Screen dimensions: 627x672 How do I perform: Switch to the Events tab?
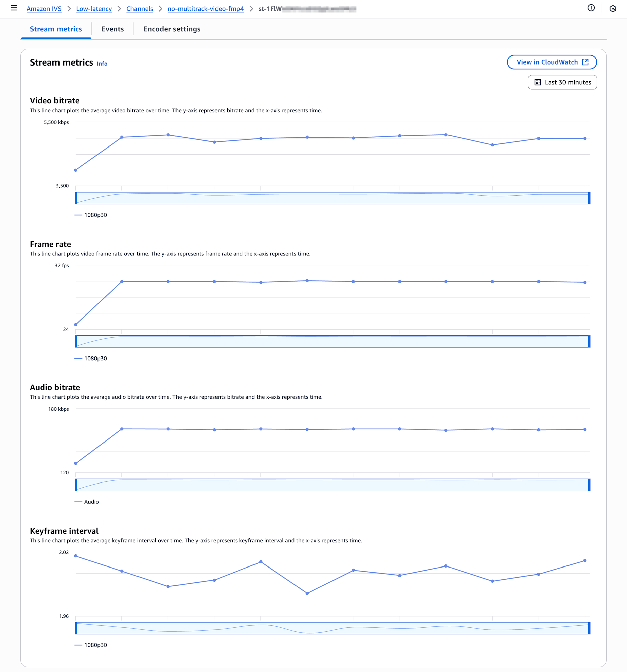click(113, 29)
